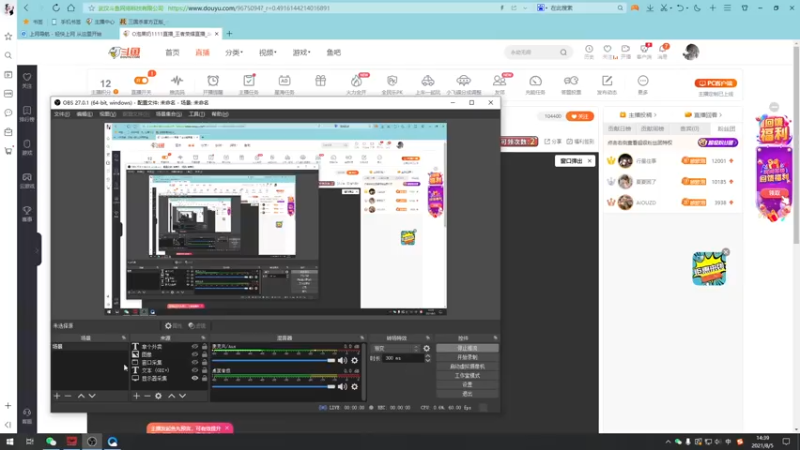The width and height of the screenshot is (800, 450).
Task: Adjust the desktop audio volume slider
Action: pyautogui.click(x=274, y=386)
